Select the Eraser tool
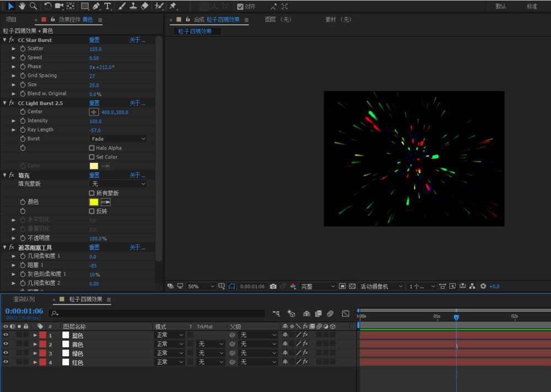 tap(144, 6)
